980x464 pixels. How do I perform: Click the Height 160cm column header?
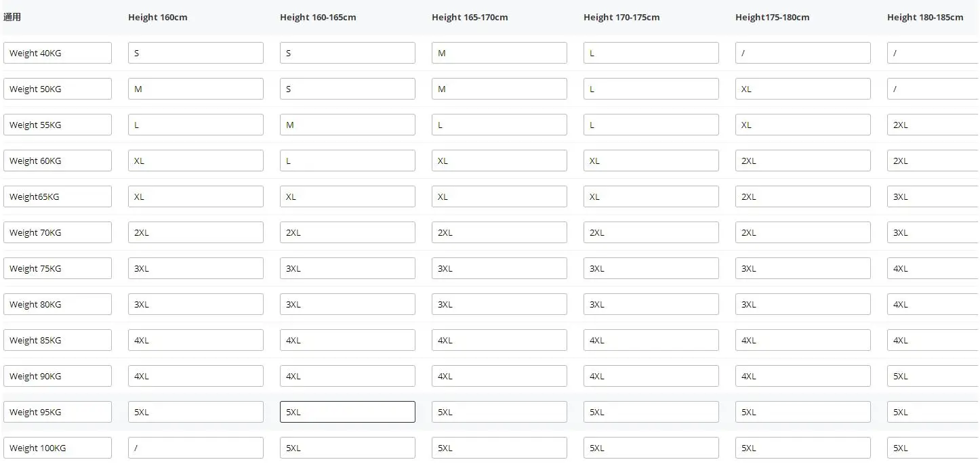[158, 18]
